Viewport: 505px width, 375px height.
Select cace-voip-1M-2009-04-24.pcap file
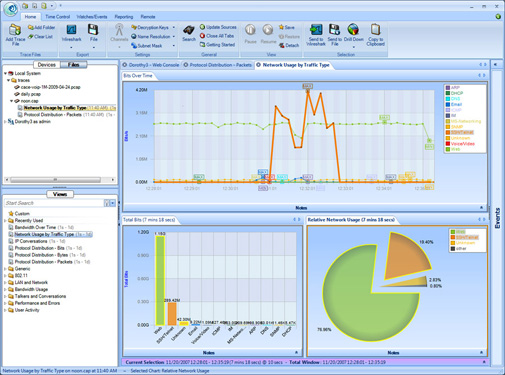(50, 87)
